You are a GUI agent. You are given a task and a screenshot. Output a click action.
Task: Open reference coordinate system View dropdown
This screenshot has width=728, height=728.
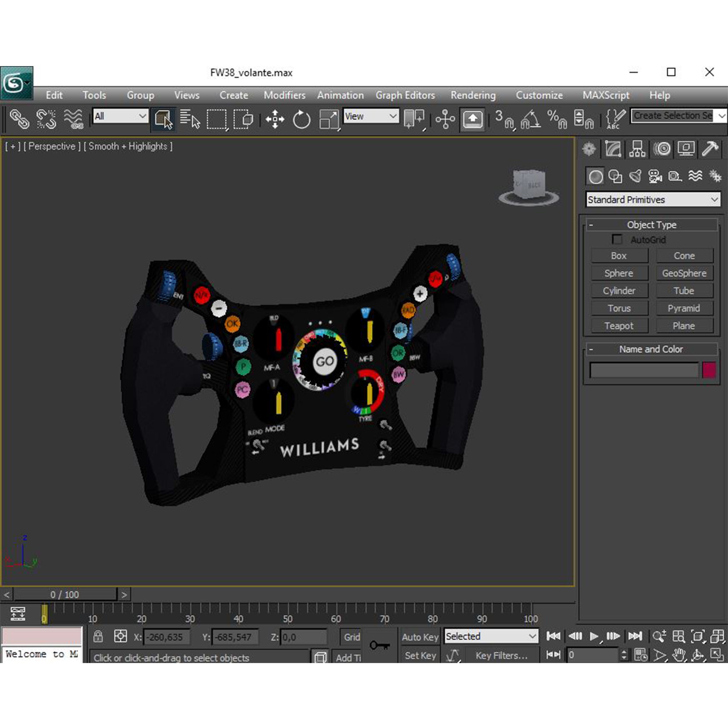tap(371, 116)
